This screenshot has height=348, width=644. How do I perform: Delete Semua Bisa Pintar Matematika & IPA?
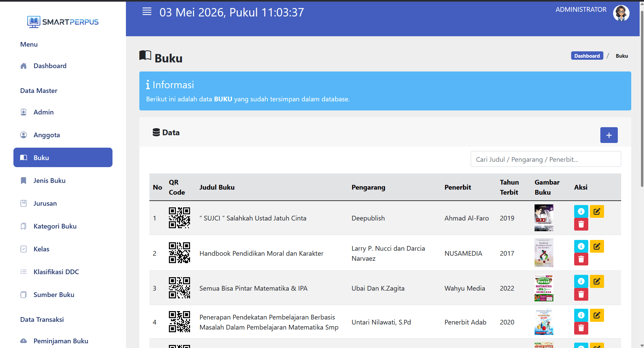pos(581,294)
